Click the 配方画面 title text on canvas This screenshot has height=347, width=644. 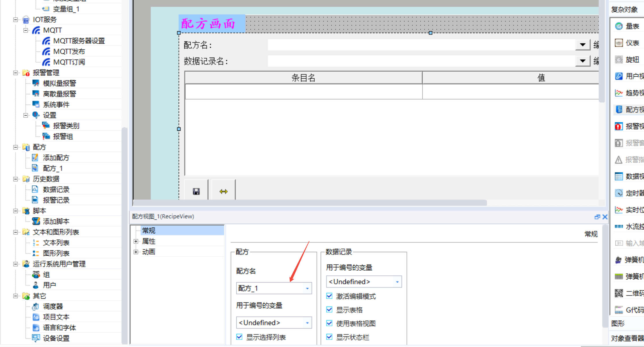point(208,24)
